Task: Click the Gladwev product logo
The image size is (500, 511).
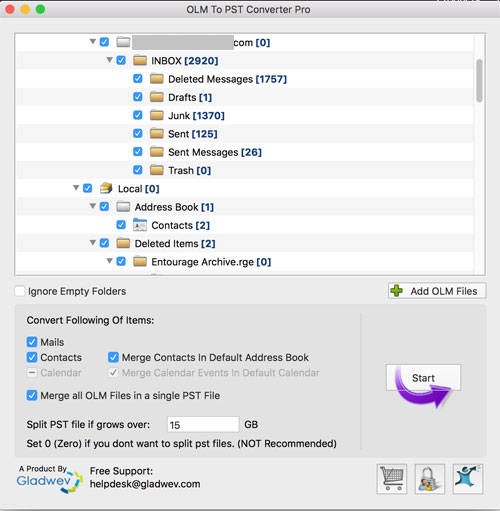Action: (49, 479)
